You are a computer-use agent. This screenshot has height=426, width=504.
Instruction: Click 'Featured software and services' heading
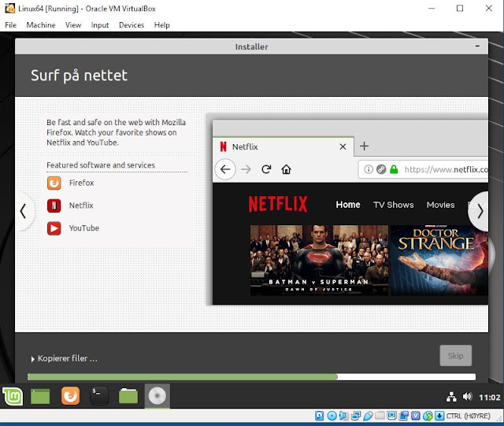101,165
